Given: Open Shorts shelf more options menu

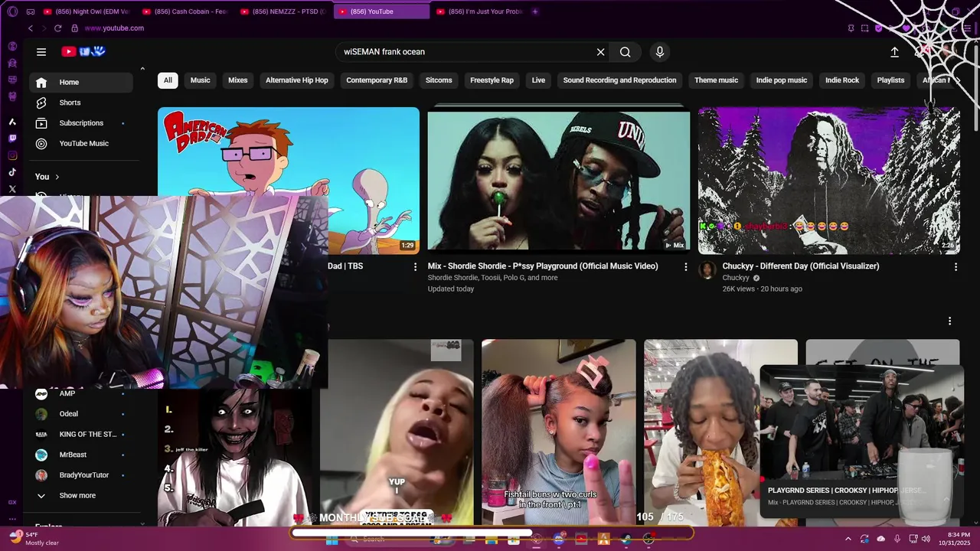Looking at the screenshot, I should tap(949, 321).
